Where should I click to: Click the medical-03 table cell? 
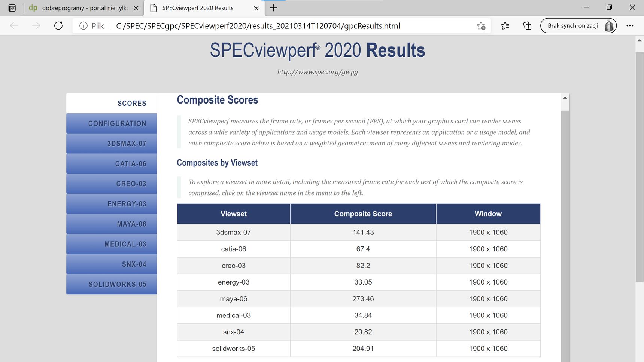click(x=234, y=315)
